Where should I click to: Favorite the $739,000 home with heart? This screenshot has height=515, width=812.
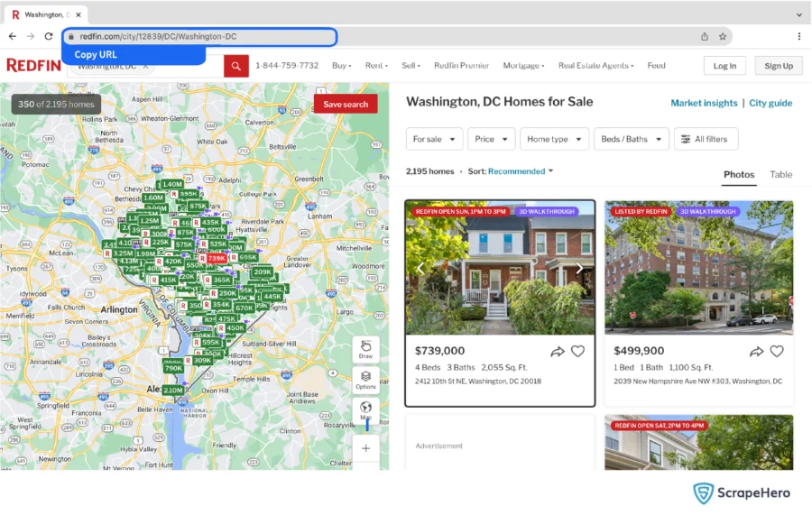578,352
